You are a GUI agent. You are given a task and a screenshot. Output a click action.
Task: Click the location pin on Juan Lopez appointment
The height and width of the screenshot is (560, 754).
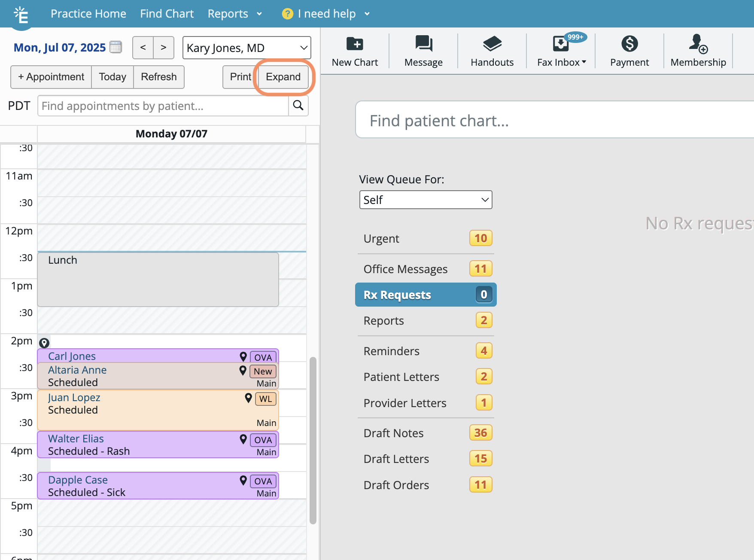pos(248,398)
